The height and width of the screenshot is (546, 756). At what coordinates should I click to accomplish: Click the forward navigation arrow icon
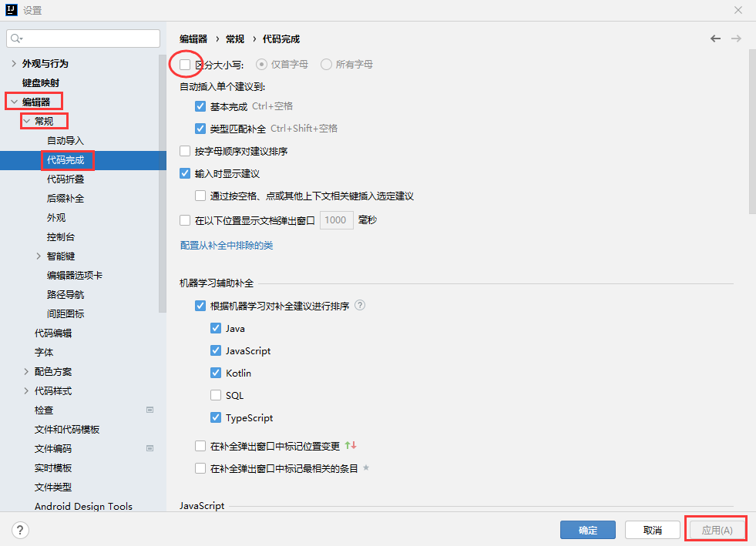tap(736, 39)
